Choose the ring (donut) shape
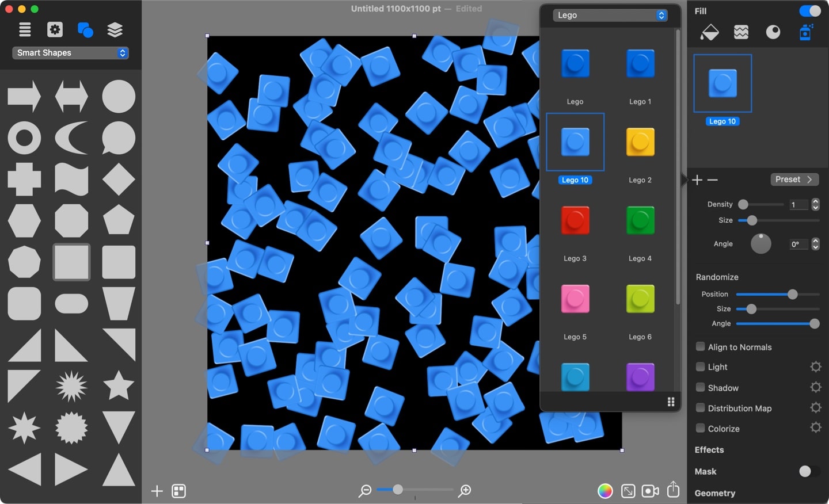This screenshot has width=829, height=504. coord(24,138)
